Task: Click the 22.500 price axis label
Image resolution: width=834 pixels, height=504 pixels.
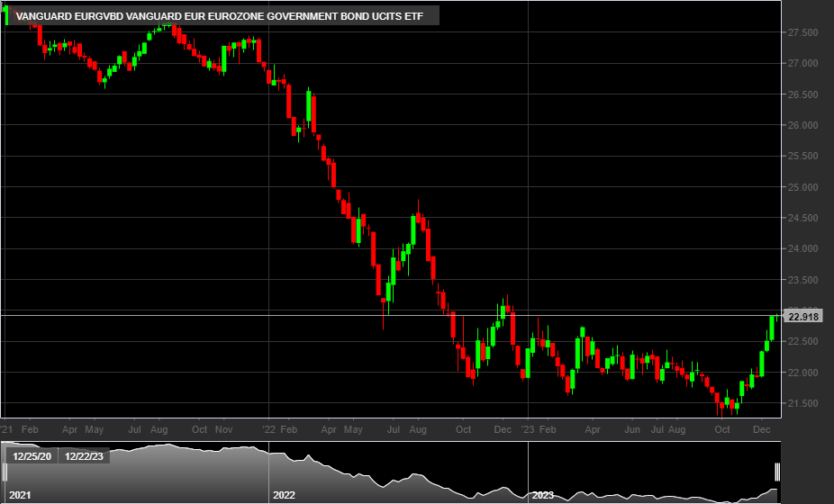Action: pos(802,342)
